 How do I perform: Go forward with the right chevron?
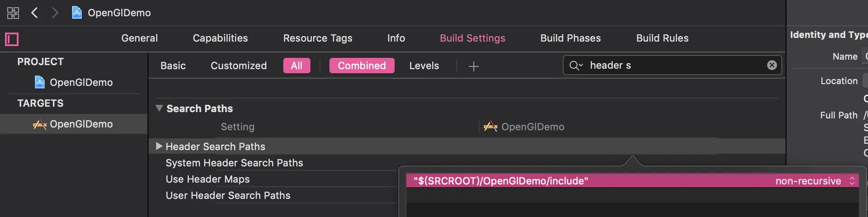click(x=55, y=13)
